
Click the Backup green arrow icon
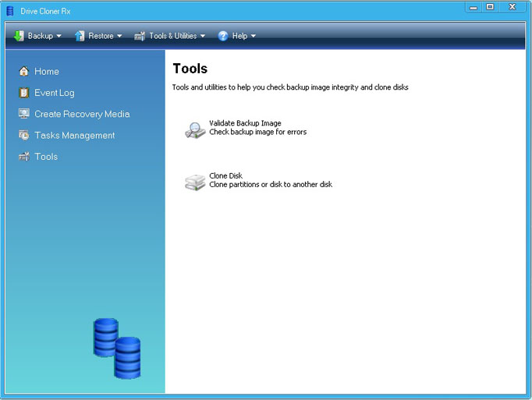(x=19, y=36)
